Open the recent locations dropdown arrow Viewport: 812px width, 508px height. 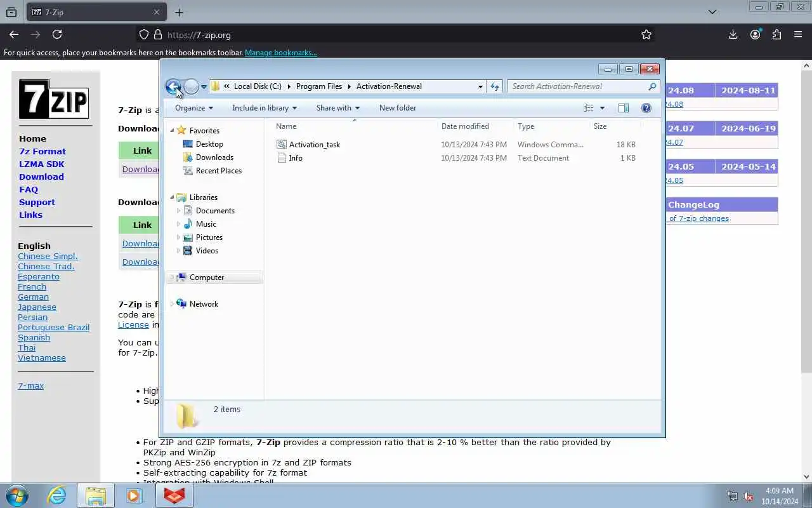(x=204, y=87)
